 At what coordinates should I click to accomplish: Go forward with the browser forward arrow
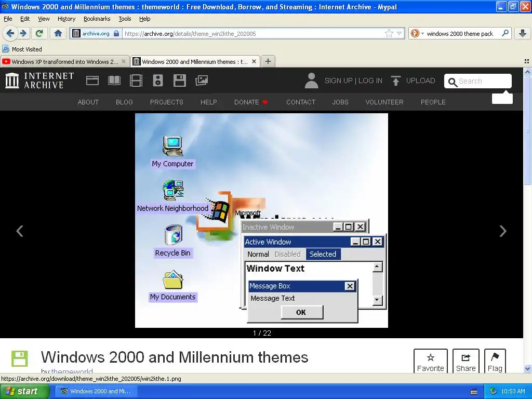(x=23, y=33)
